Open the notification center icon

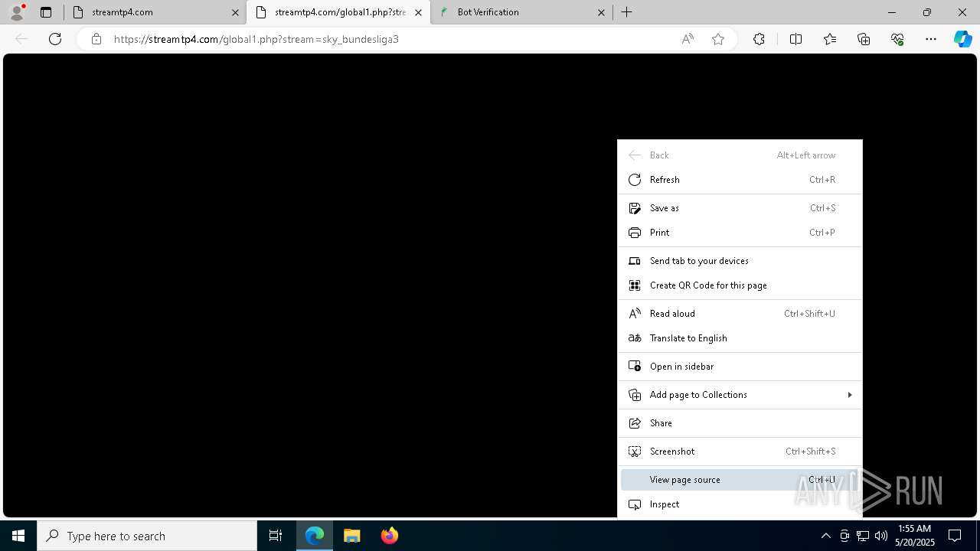(x=955, y=536)
